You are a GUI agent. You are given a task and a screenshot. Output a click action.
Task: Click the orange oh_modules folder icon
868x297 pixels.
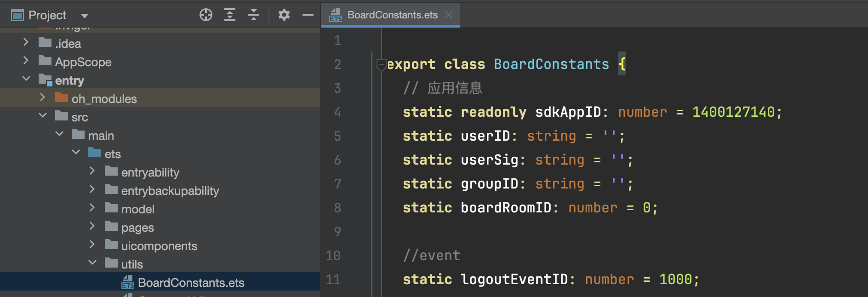coord(62,98)
